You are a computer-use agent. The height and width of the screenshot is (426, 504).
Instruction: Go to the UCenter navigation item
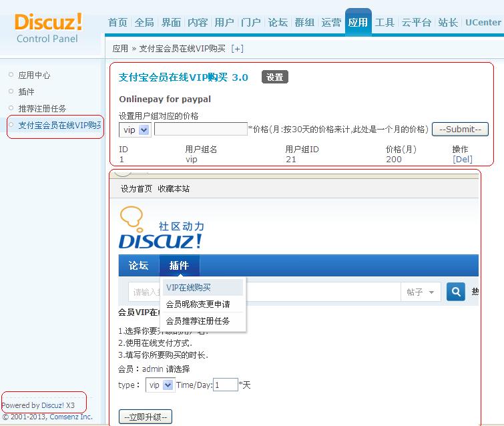483,23
